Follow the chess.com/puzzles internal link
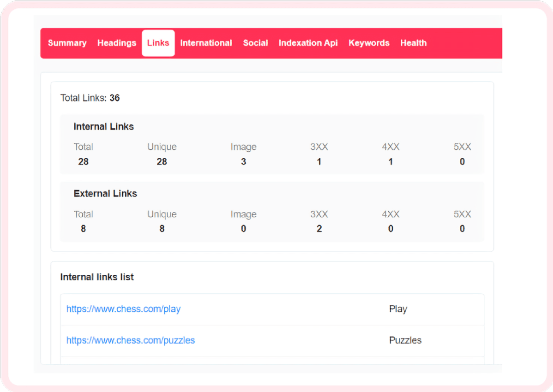The height and width of the screenshot is (392, 553). [x=131, y=340]
